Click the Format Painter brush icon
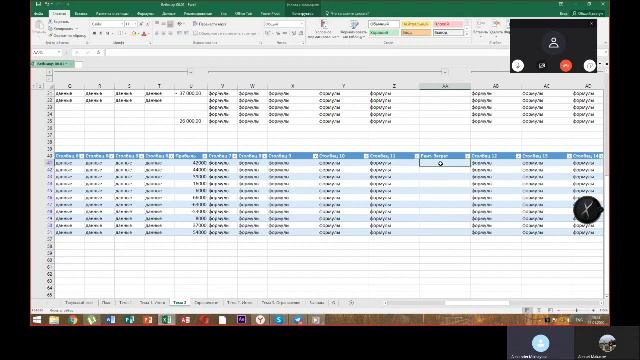Screen dimensions: 640x360 click(x=51, y=36)
